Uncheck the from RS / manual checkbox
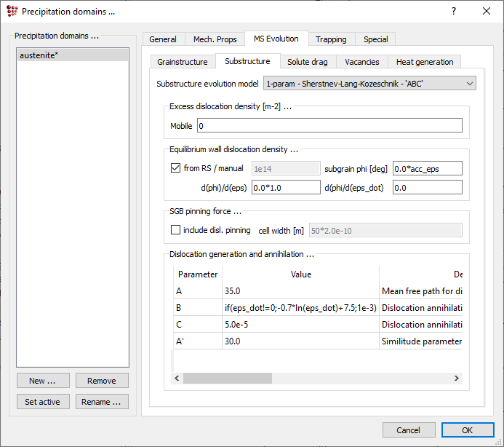 click(x=175, y=168)
